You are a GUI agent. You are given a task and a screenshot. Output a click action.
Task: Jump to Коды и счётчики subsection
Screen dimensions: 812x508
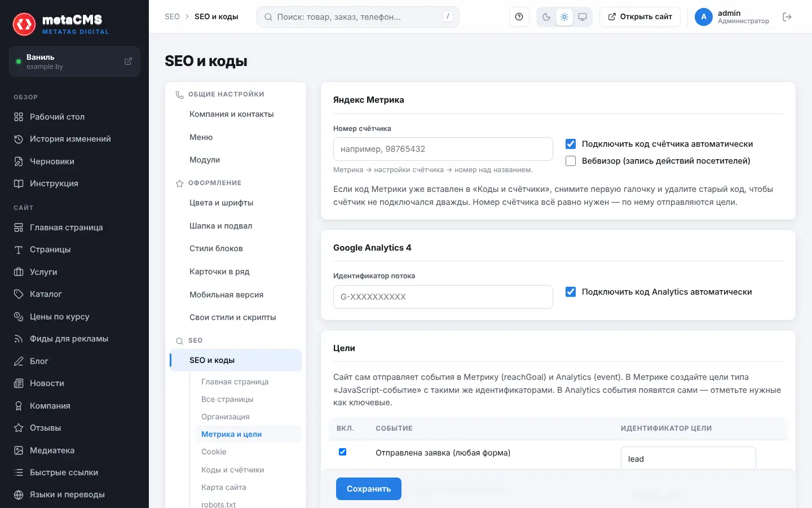pos(249,470)
